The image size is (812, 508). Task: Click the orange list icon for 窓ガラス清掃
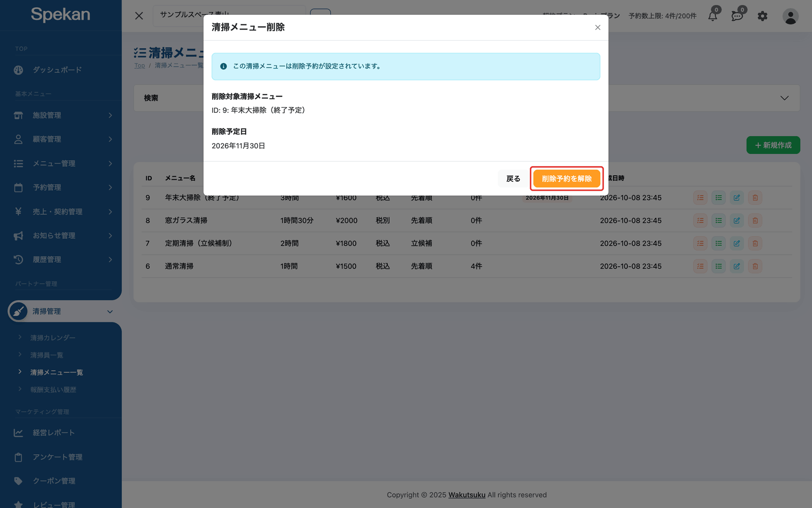700,220
